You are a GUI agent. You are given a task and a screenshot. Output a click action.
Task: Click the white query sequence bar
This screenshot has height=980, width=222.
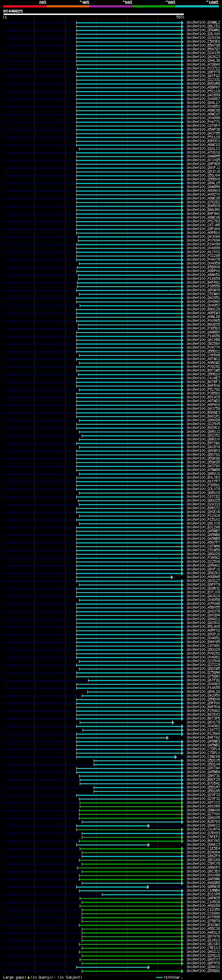tap(93, 15)
